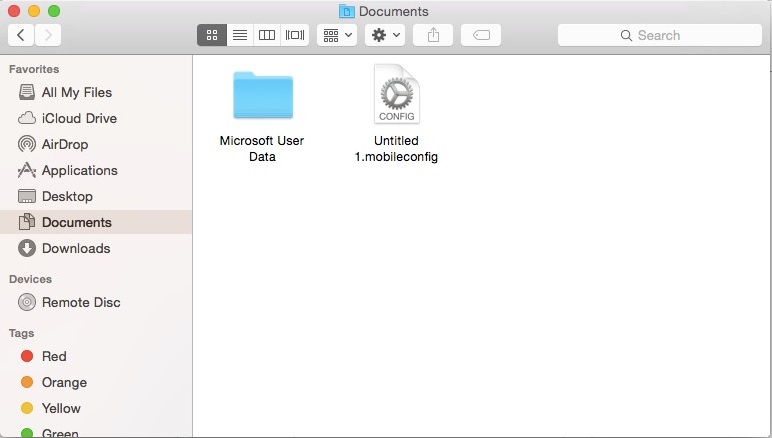Open the item arrangement dropdown
The image size is (772, 438).
pos(337,35)
